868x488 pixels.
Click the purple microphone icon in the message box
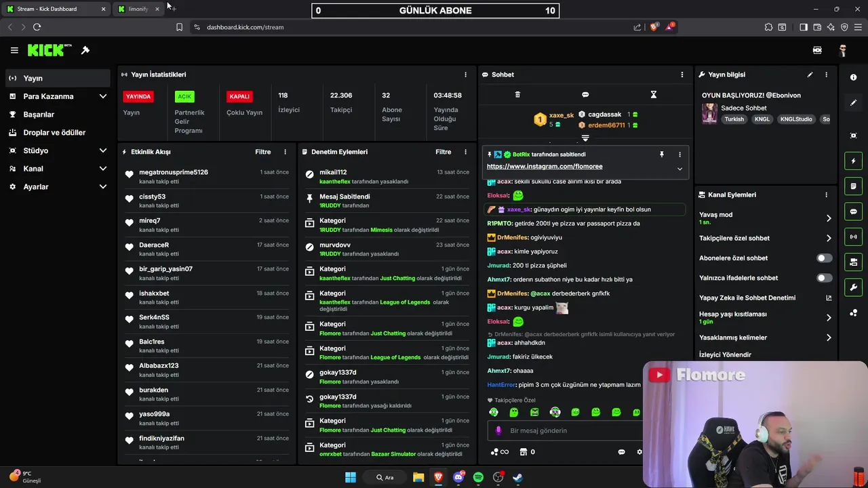(498, 430)
